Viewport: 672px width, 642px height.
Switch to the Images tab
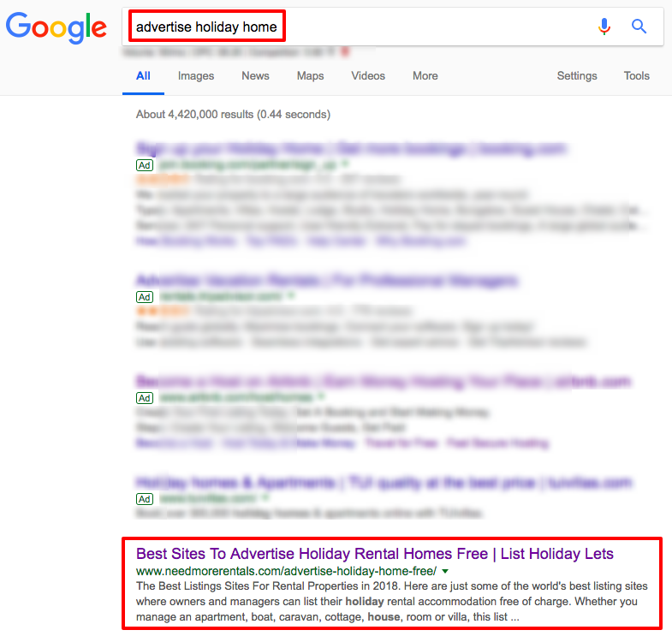(x=196, y=76)
